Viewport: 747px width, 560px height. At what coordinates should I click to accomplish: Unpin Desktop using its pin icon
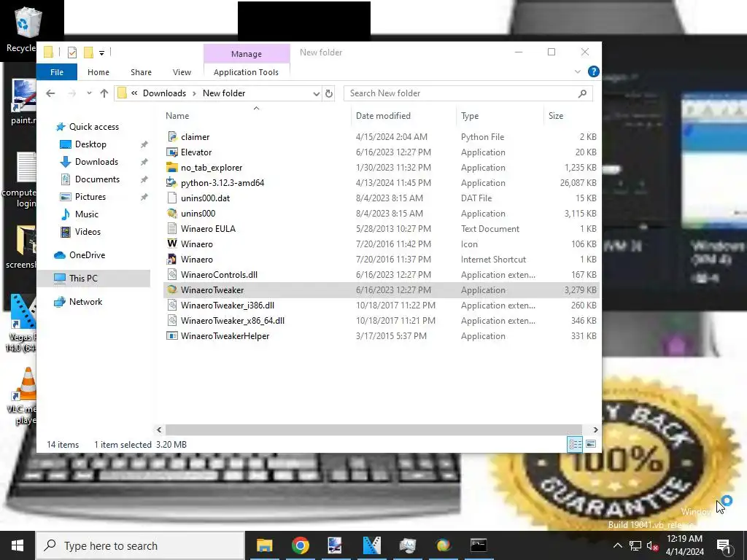click(144, 144)
